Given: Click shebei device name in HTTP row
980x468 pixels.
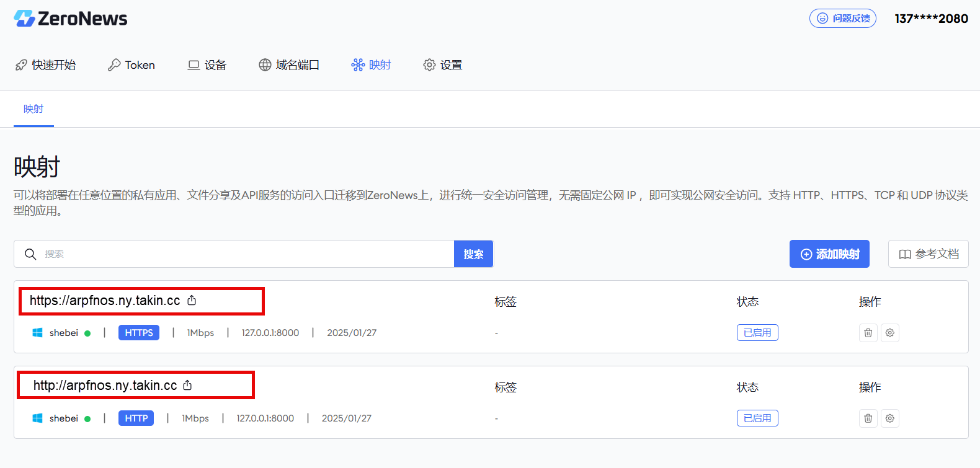Looking at the screenshot, I should tap(64, 418).
